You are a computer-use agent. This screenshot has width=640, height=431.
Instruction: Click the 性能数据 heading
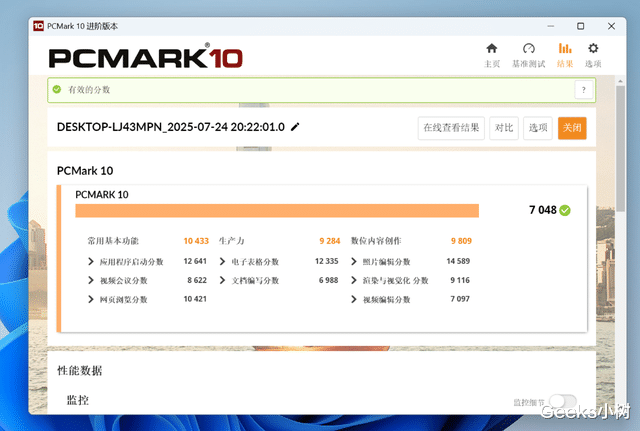80,371
